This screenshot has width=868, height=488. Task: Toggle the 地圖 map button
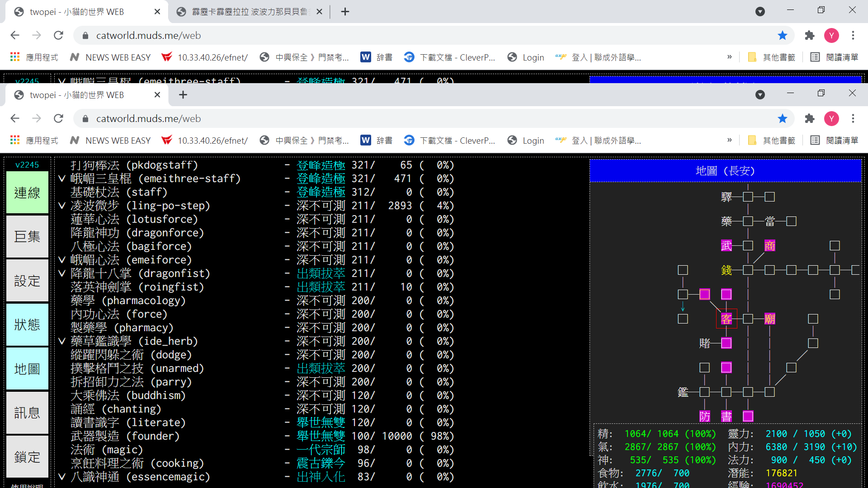pyautogui.click(x=27, y=369)
